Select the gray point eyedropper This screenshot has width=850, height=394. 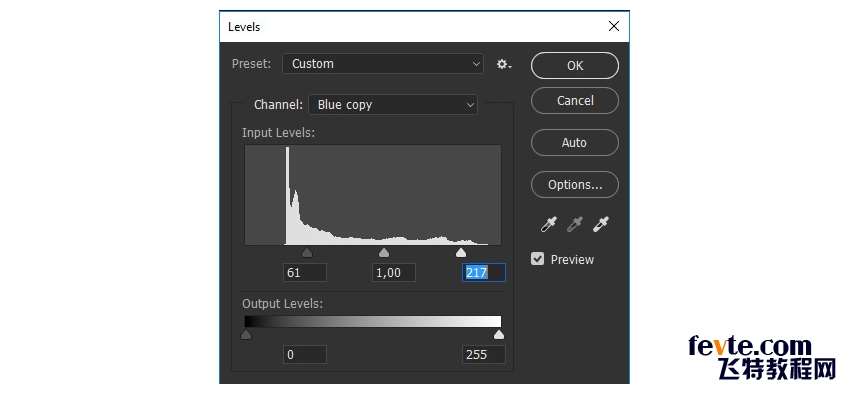coord(575,224)
